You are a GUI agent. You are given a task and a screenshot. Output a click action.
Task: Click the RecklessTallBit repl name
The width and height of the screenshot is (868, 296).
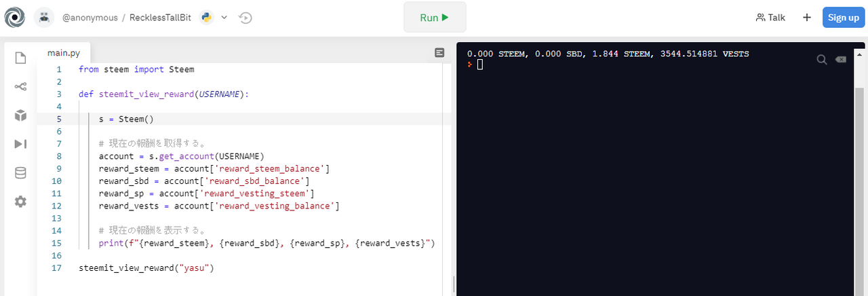coord(161,18)
